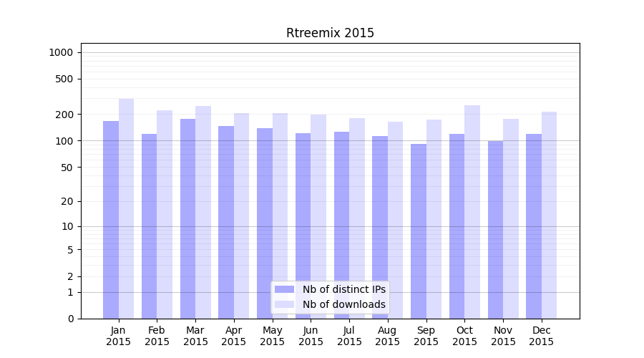Click the 'Nb of downloads' legend color swatch
The width and height of the screenshot is (644, 358).
point(284,304)
